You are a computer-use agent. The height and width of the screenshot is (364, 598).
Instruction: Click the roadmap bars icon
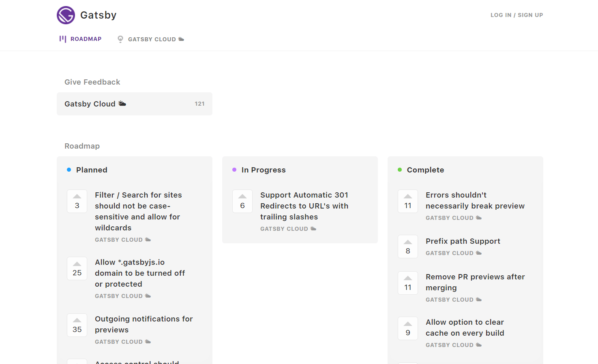click(63, 39)
